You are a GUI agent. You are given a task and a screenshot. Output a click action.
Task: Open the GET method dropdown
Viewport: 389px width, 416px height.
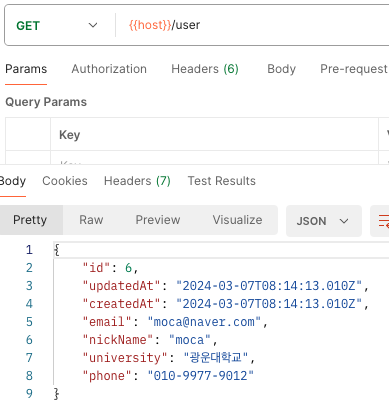pyautogui.click(x=57, y=25)
